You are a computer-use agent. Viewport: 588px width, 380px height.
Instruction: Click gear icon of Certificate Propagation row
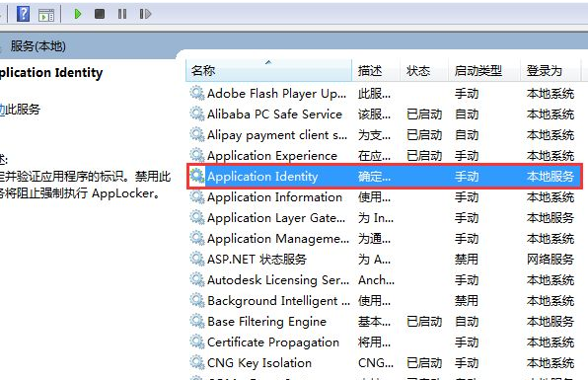pyautogui.click(x=197, y=342)
